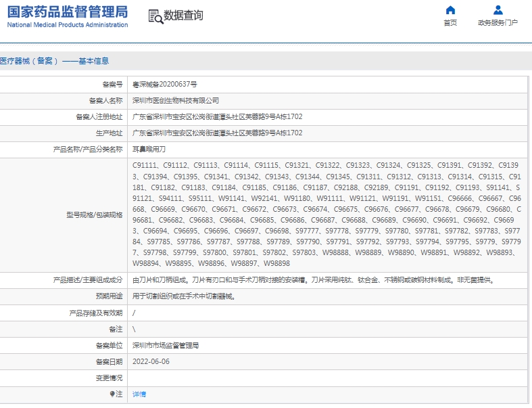This screenshot has width=532, height=408.
Task: Select the 备案人注册地址 address value
Action: 217,117
